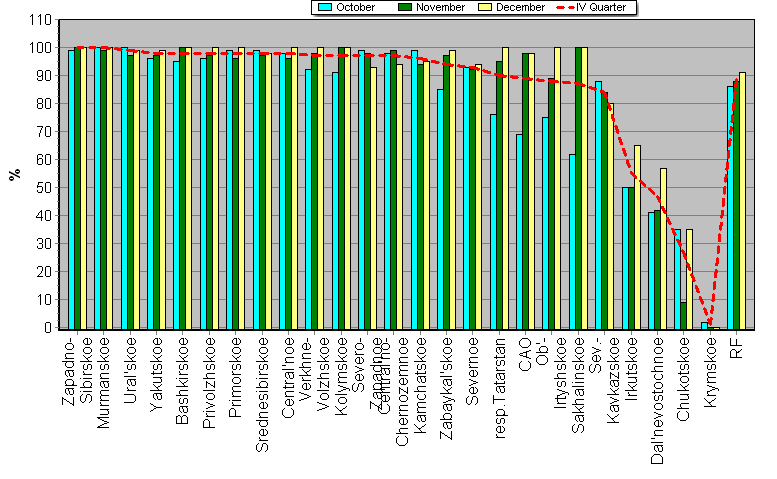777x479 pixels.
Task: Select the October legend label
Action: [355, 7]
